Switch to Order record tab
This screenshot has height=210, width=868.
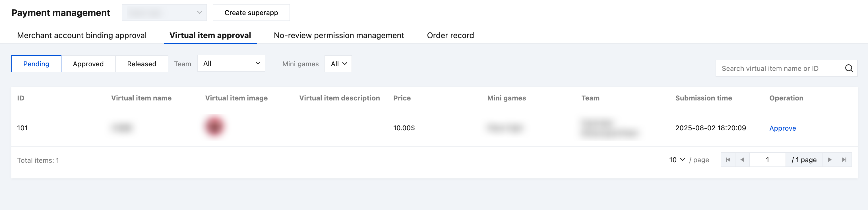(x=450, y=35)
